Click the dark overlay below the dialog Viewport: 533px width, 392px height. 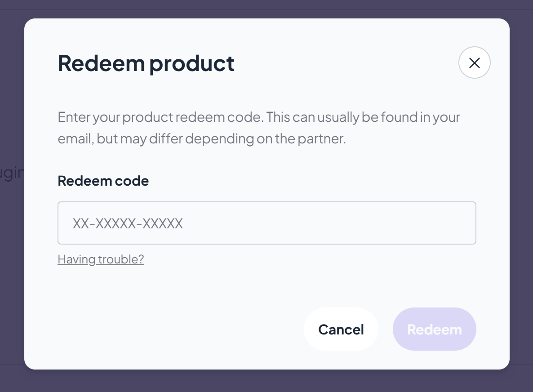266,381
